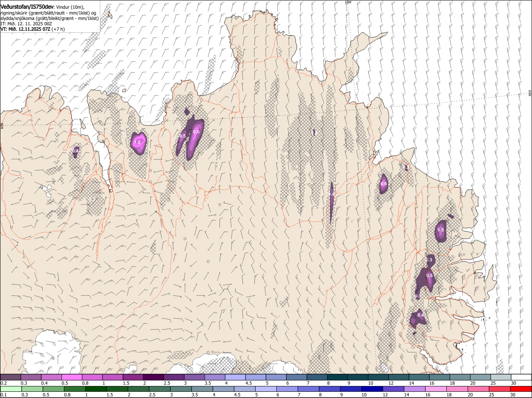The height and width of the screenshot is (398, 532).
Task: Pick the deep blue 10 swatch in the lower scale
Action: (372, 389)
